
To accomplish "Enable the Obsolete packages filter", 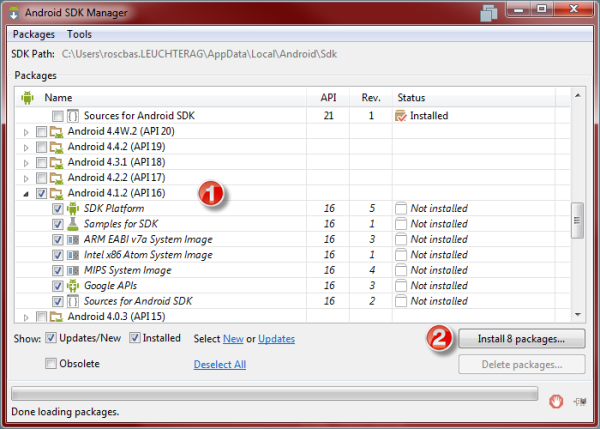I will (51, 363).
